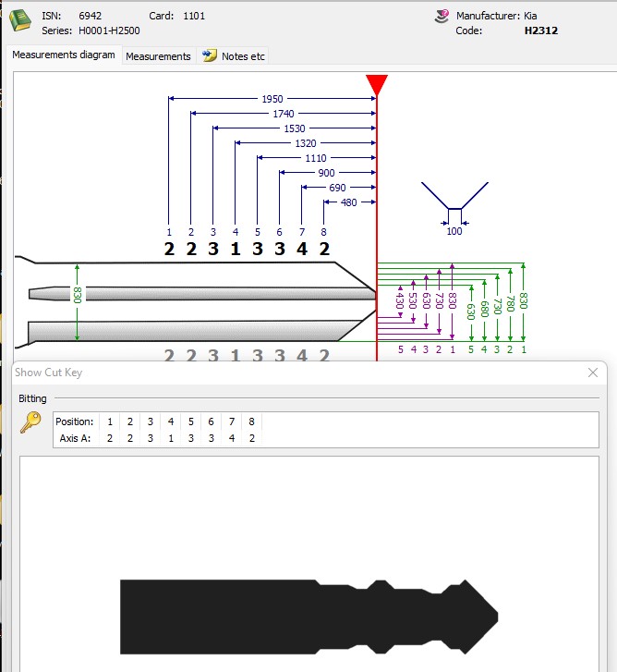This screenshot has height=672, width=617.
Task: Click the gold key icon under Bitting
Action: coord(30,422)
